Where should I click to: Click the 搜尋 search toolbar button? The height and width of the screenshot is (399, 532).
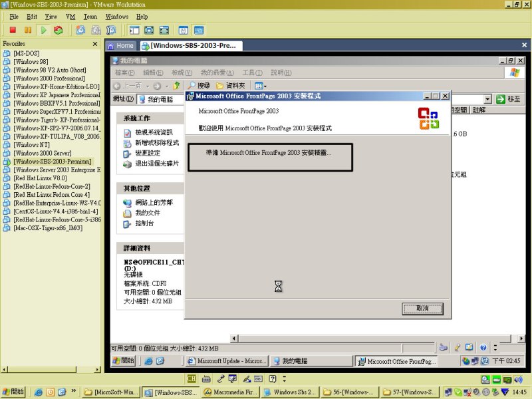199,86
